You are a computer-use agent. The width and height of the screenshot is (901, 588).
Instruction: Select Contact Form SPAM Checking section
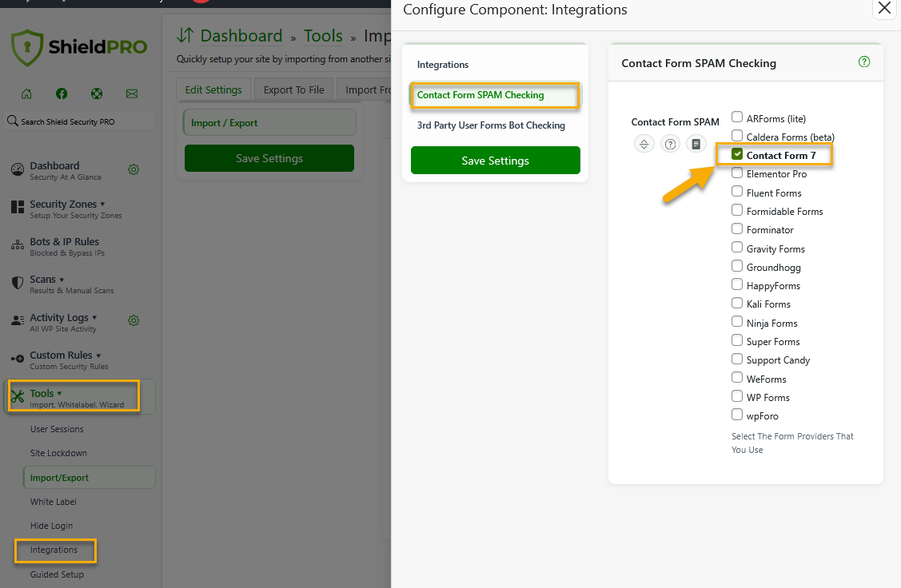coord(496,95)
